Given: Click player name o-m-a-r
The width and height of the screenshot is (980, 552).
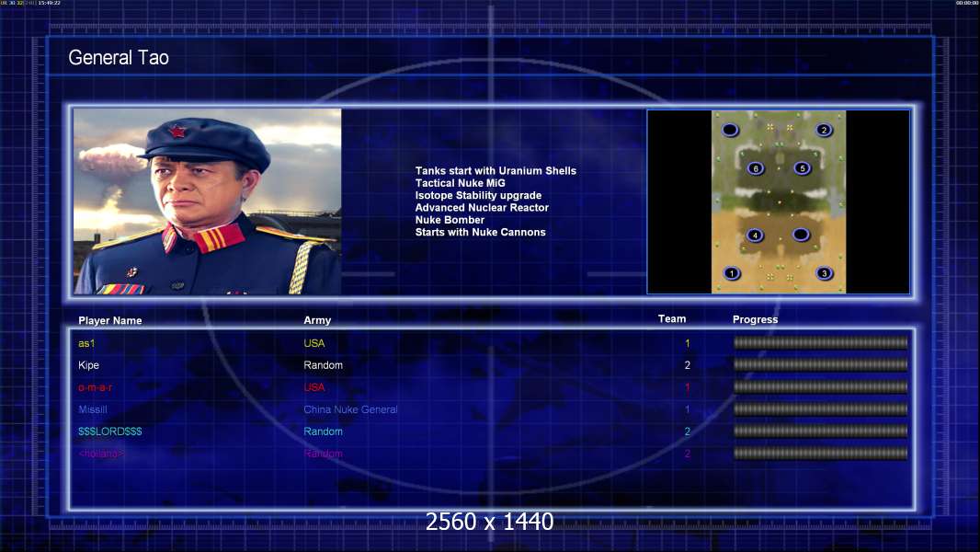Looking at the screenshot, I should click(x=95, y=387).
